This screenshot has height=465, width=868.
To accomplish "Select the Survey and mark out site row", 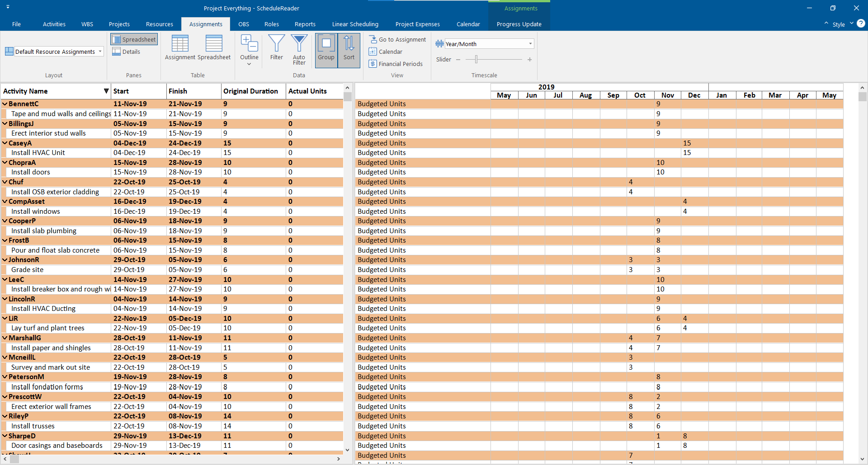I will [x=172, y=367].
